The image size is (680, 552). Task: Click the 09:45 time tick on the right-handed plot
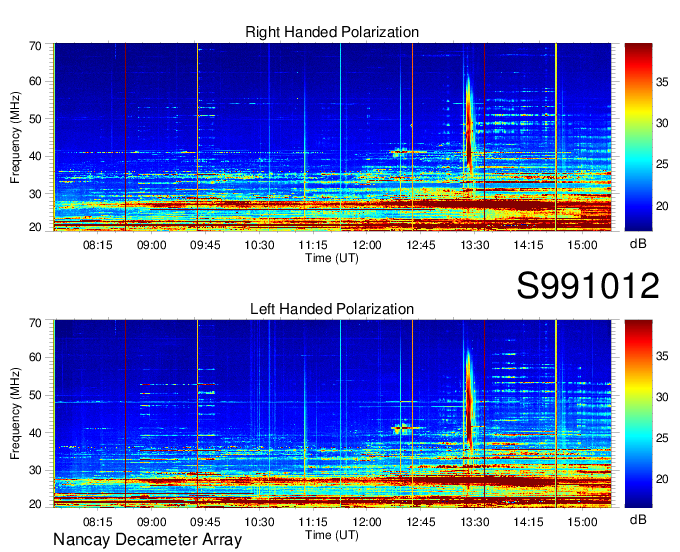coord(205,245)
